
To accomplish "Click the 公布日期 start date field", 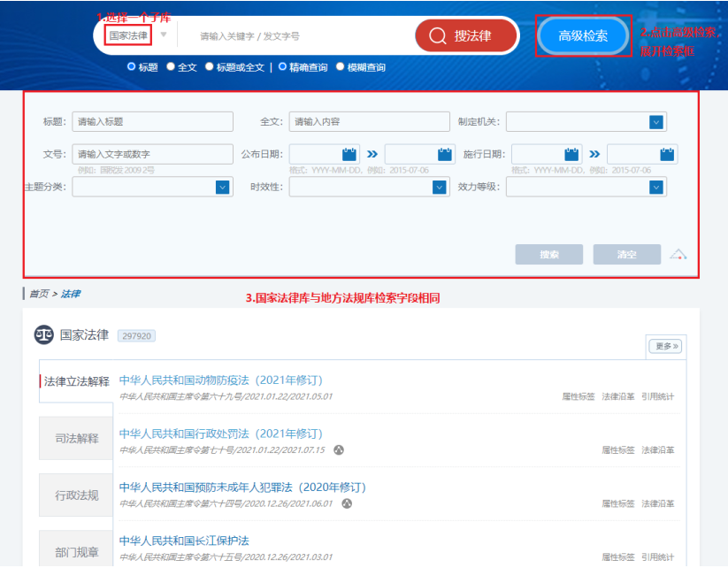I will (x=324, y=154).
